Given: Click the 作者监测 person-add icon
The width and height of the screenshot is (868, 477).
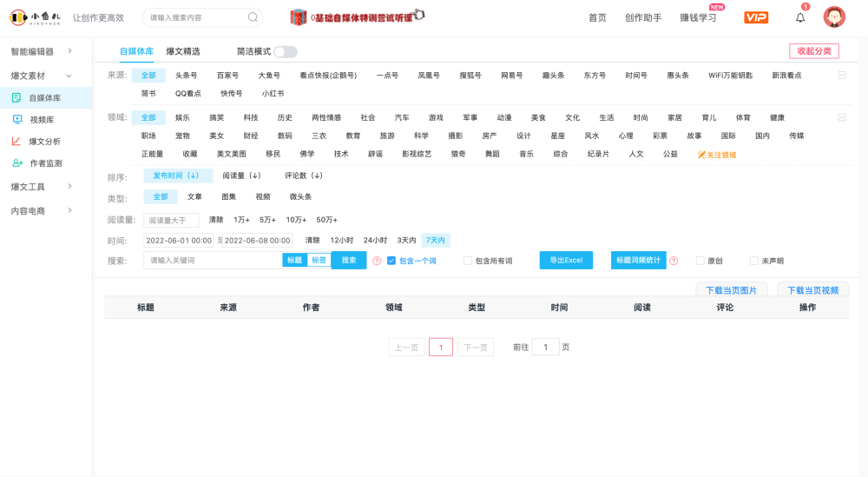Looking at the screenshot, I should 17,162.
